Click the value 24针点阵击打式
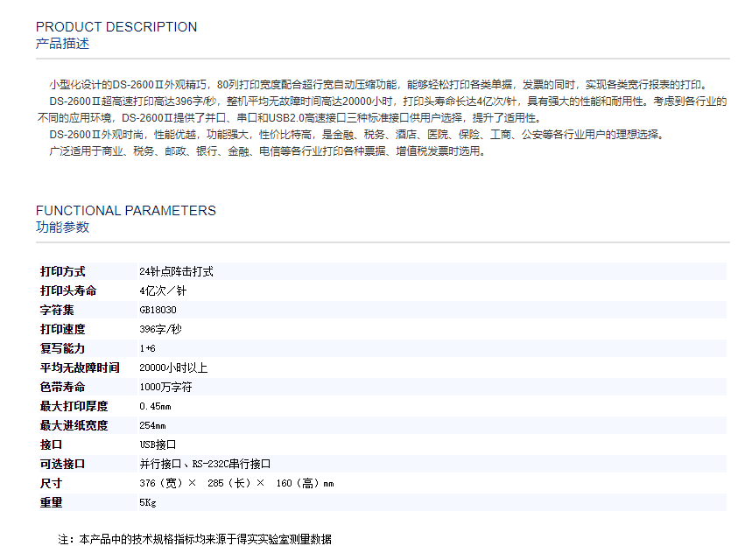This screenshot has height=560, width=752. (x=176, y=271)
